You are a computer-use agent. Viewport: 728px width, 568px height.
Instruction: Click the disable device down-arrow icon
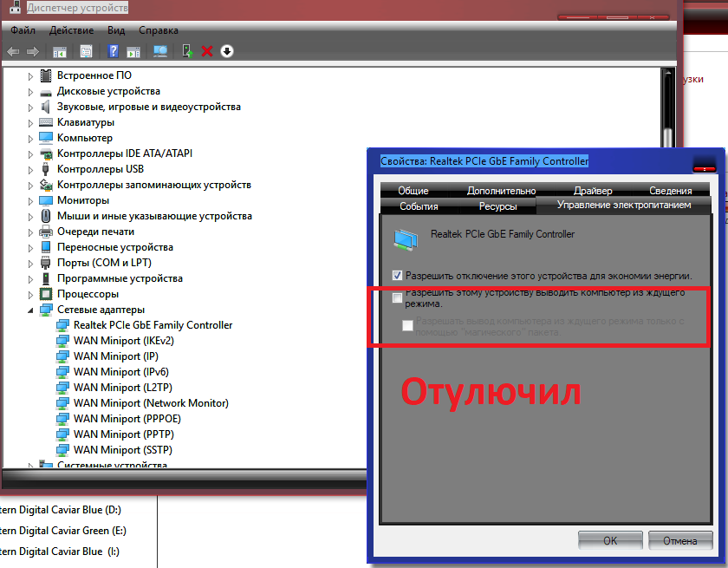(227, 51)
